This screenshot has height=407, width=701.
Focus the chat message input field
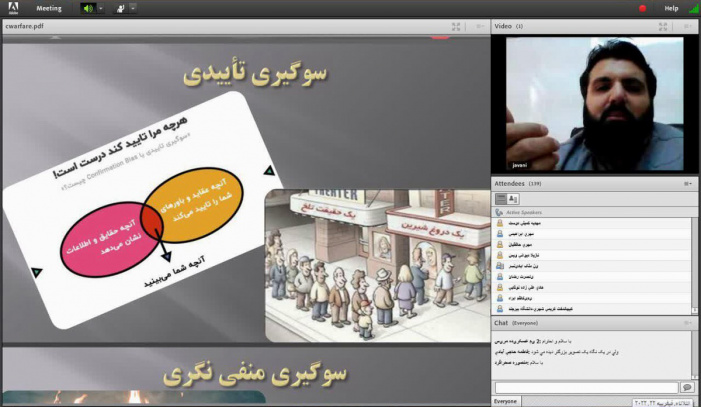click(587, 387)
